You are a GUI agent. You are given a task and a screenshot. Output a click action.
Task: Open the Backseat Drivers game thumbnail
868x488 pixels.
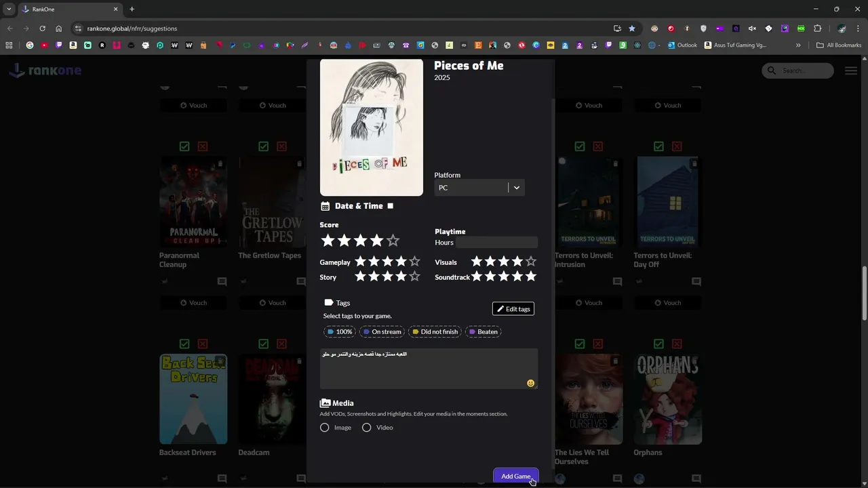point(193,399)
